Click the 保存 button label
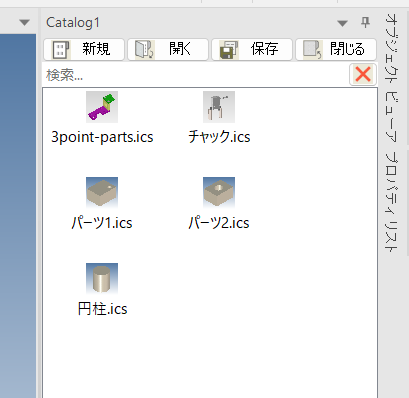The width and height of the screenshot is (409, 398). pos(264,49)
